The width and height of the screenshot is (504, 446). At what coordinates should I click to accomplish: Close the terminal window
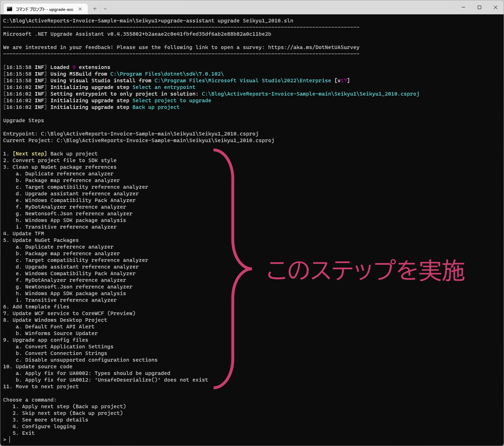495,7
